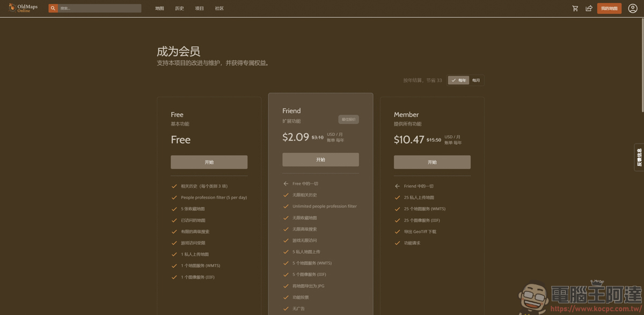Open the 反馈信息 side tab
This screenshot has width=644, height=315.
click(639, 157)
